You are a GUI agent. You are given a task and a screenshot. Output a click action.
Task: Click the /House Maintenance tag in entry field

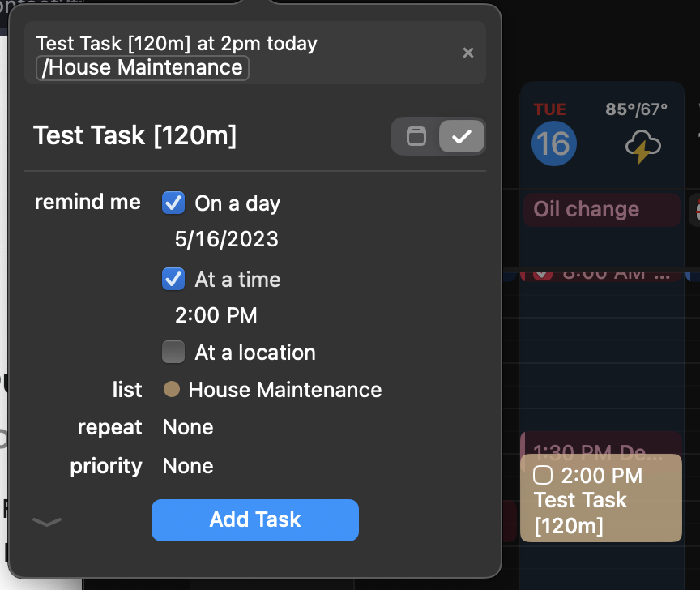(142, 68)
